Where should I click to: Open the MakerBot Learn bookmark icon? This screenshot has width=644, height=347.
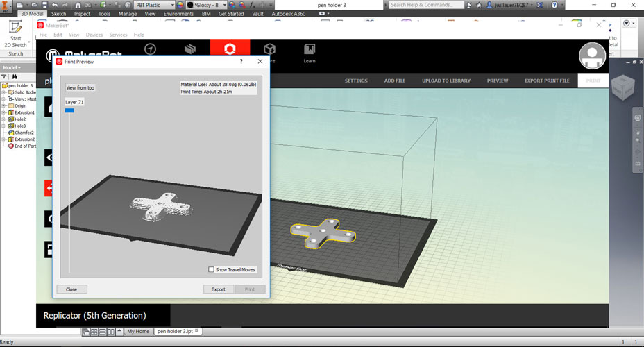click(x=310, y=49)
